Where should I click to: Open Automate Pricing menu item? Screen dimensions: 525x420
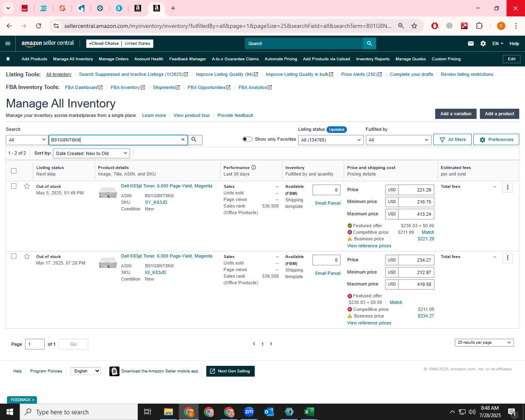(x=281, y=59)
